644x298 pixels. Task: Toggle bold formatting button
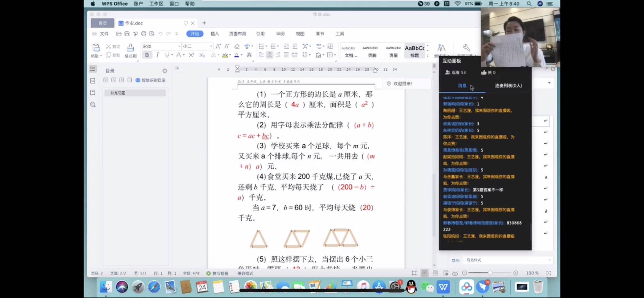coord(147,55)
